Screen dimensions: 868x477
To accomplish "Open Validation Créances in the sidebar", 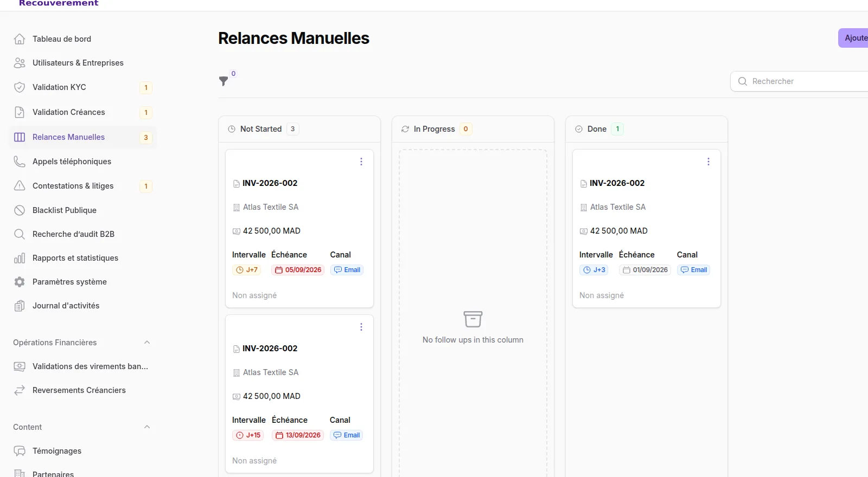I will (83, 112).
